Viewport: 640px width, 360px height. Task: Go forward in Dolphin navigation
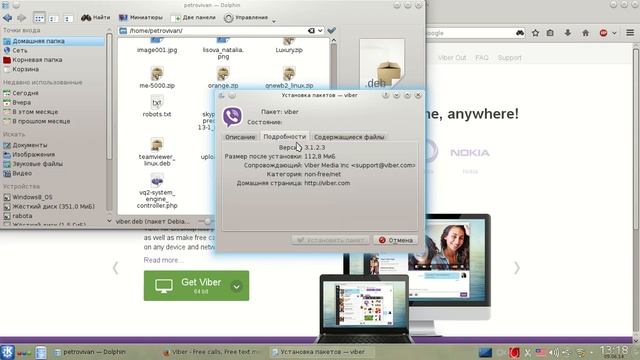tap(21, 18)
